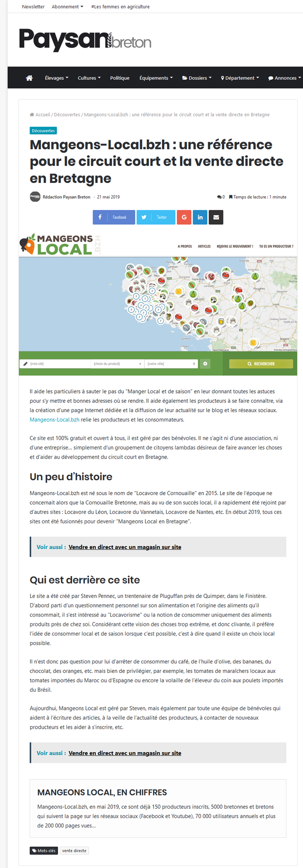The height and width of the screenshot is (868, 303).
Task: Click the author avatar beside Rédaction Paysan Breton
Action: 35,197
